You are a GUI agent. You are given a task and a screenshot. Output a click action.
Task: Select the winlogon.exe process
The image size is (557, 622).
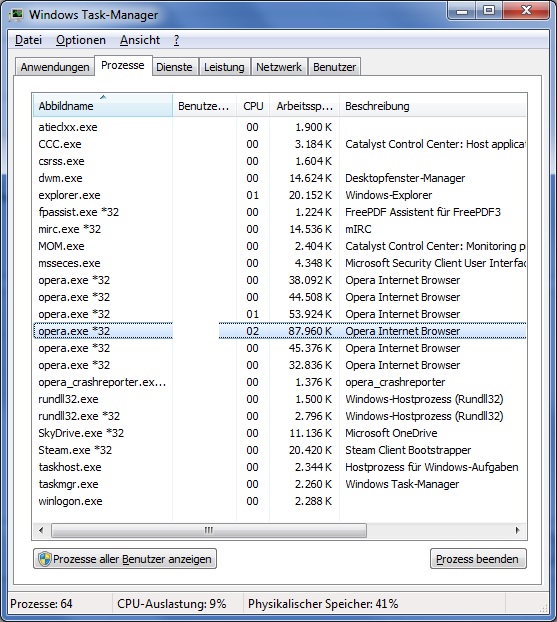tap(280, 501)
